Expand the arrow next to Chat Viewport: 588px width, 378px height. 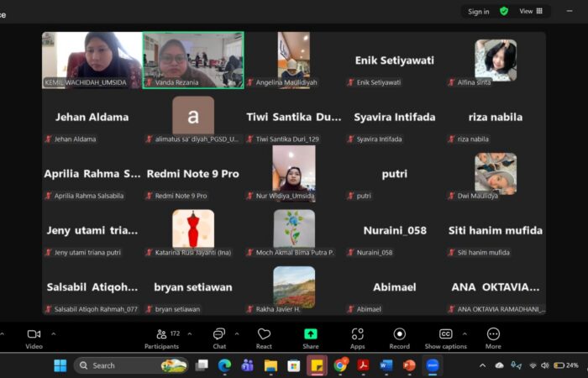point(239,333)
